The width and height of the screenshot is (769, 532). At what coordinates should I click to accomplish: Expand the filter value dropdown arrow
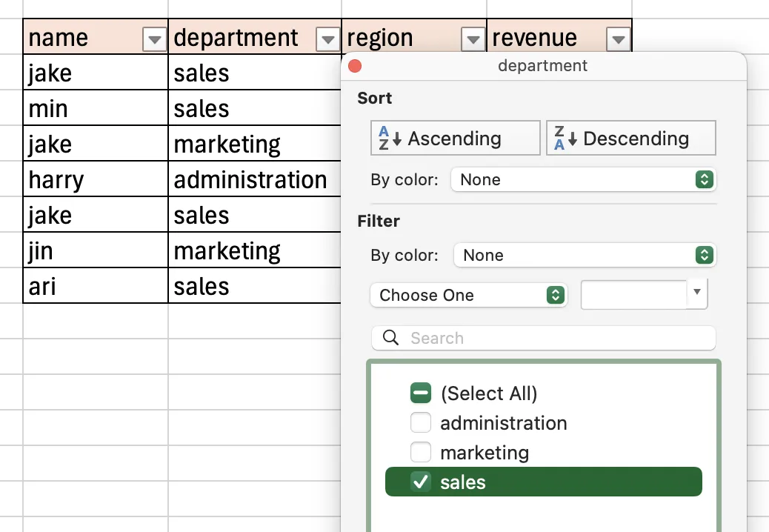pyautogui.click(x=696, y=293)
